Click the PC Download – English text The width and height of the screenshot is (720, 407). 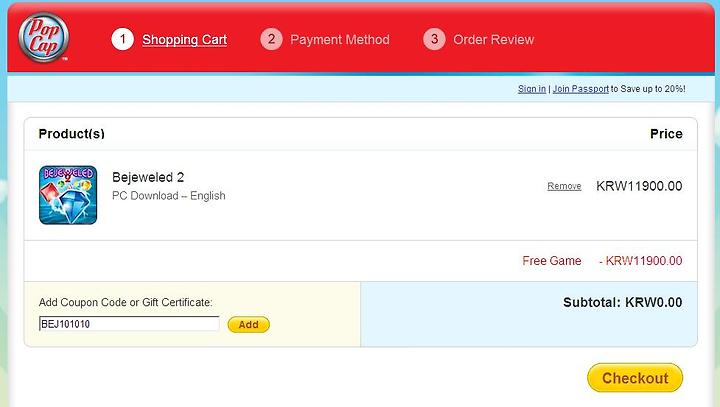pyautogui.click(x=169, y=196)
